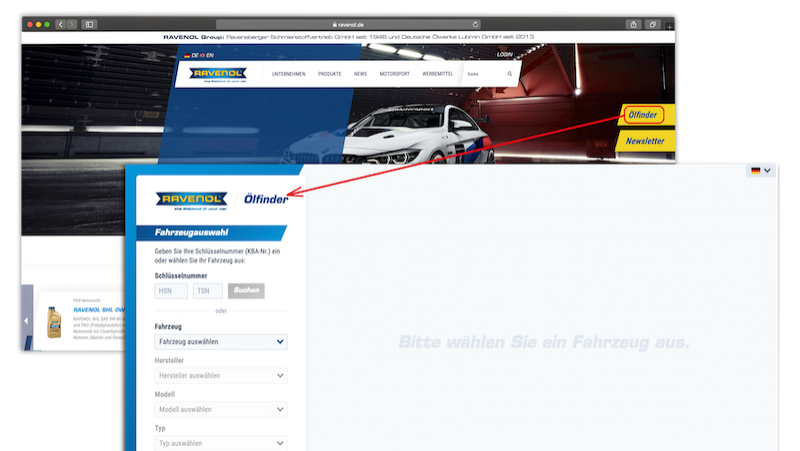Click the carousel left arrow beside the product

(27, 320)
